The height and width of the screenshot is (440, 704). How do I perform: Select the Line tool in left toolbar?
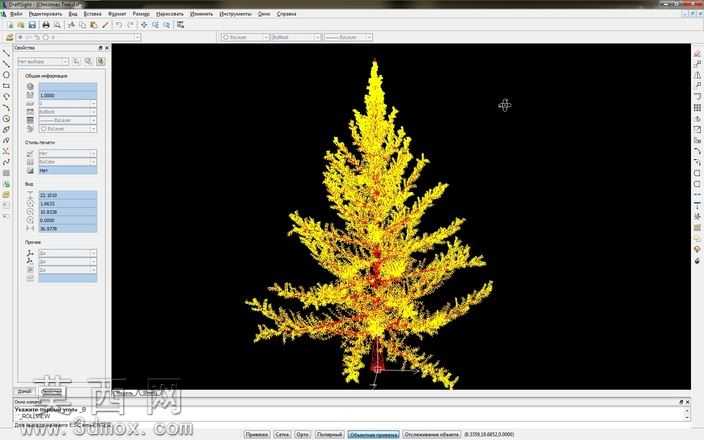pyautogui.click(x=6, y=53)
